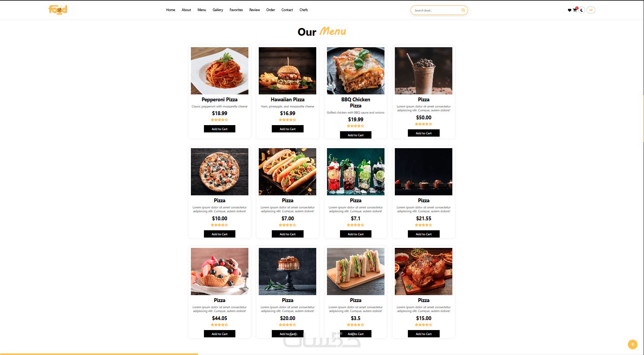
Task: Click the scroll-to-top arrow button
Action: coord(632,345)
